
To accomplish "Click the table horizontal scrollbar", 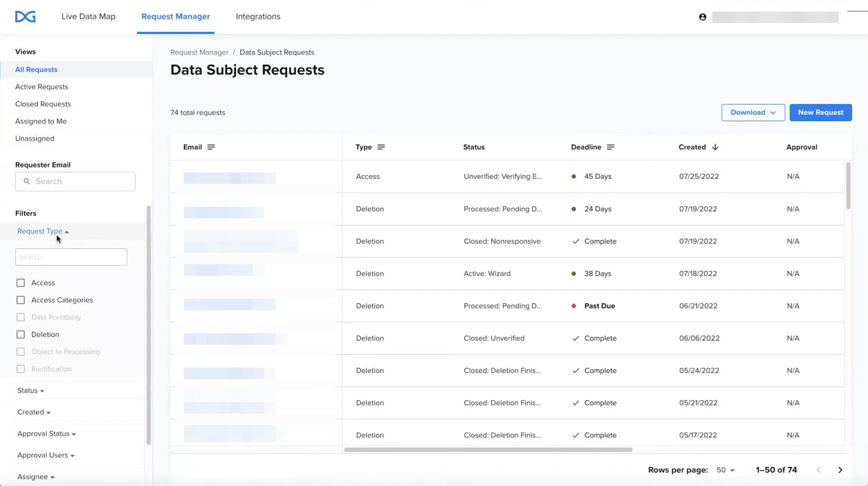I will [488, 450].
